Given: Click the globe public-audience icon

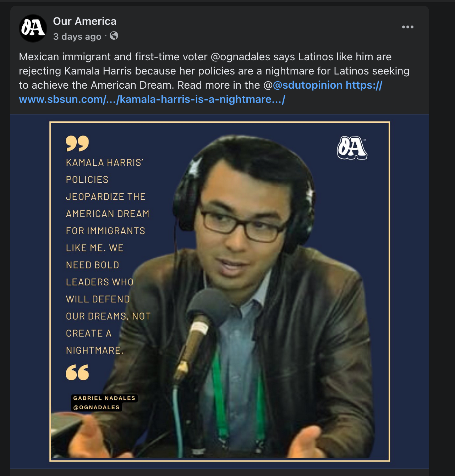Looking at the screenshot, I should point(114,36).
